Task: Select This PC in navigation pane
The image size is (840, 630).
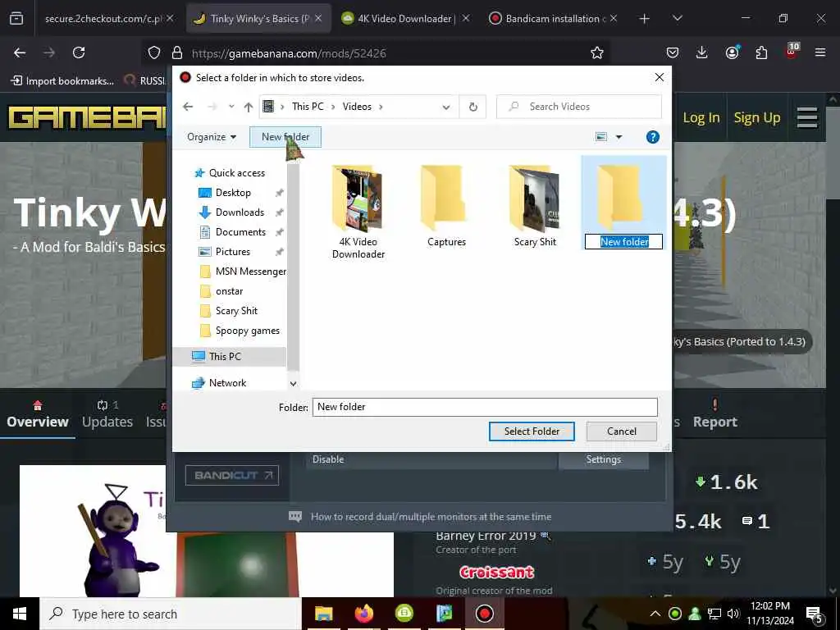Action: coord(225,357)
